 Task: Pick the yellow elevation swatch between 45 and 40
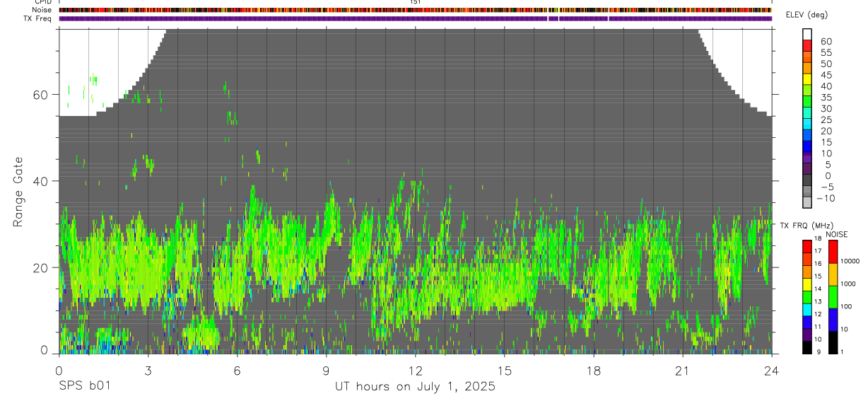(807, 79)
